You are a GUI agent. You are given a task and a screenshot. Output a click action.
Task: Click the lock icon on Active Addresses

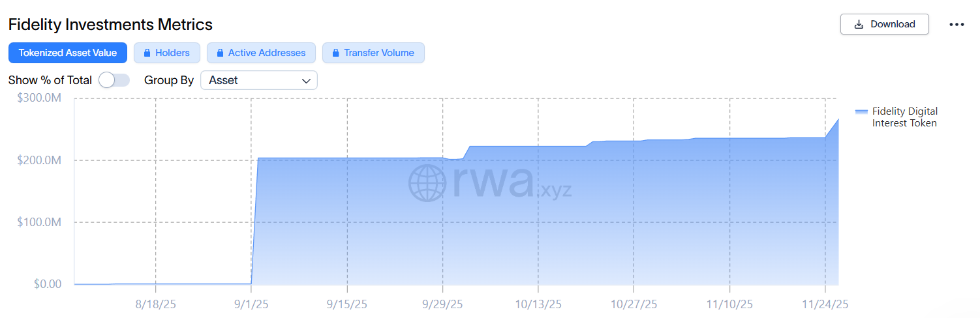click(x=221, y=53)
